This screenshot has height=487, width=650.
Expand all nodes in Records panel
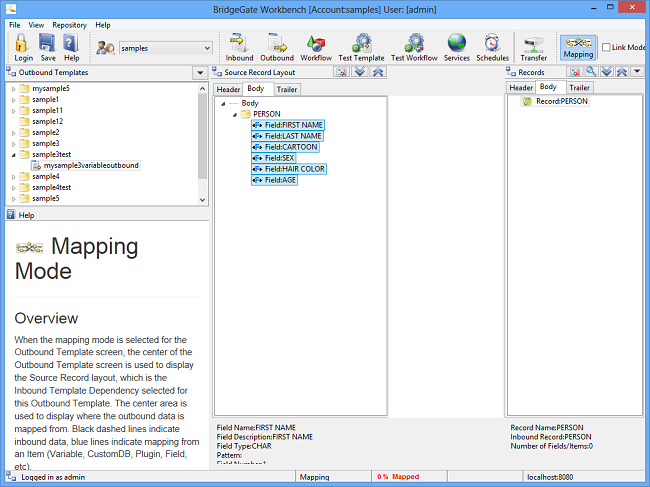pos(606,72)
